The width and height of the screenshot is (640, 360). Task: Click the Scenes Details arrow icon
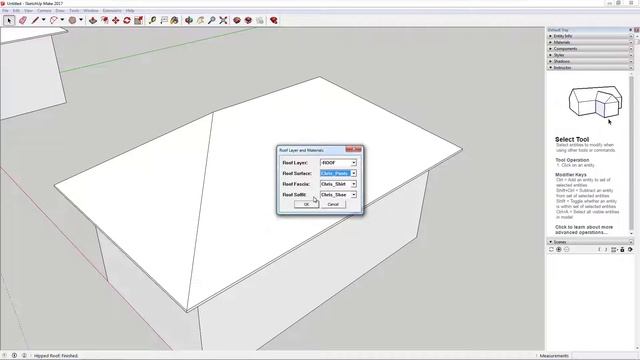(630, 249)
